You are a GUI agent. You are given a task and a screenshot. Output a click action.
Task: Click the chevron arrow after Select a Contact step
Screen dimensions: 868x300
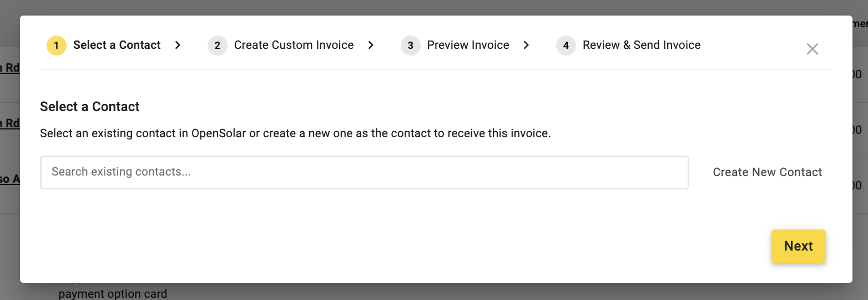click(178, 46)
